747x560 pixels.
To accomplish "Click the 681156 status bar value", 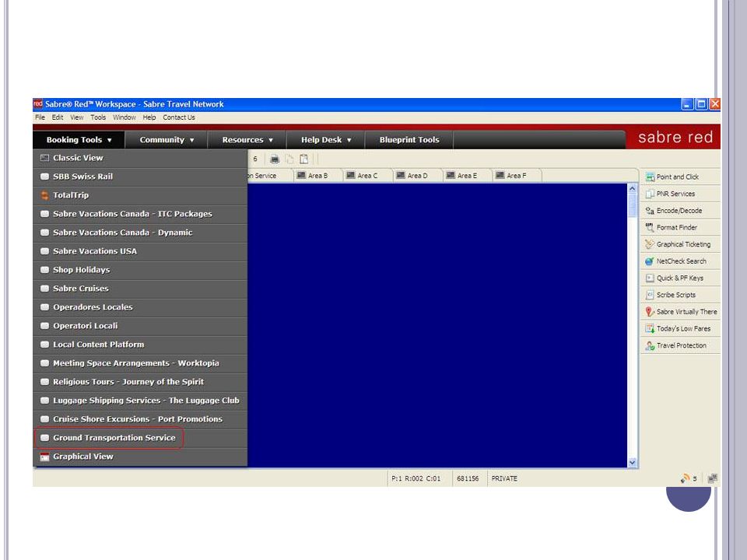I will pyautogui.click(x=468, y=478).
